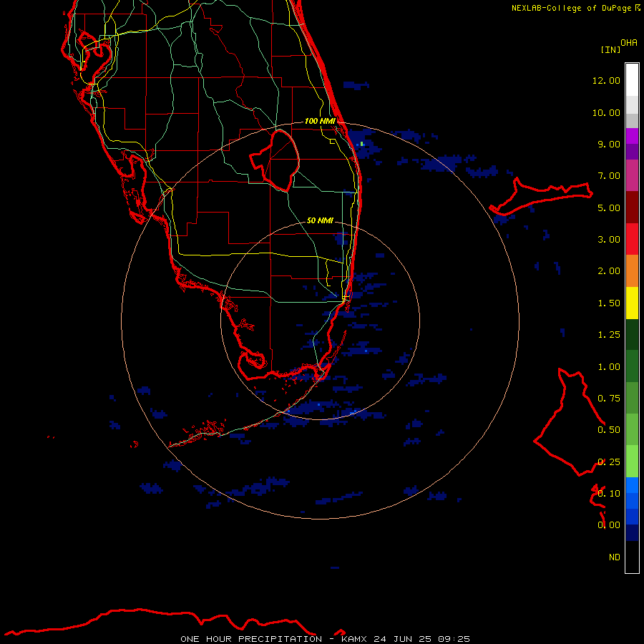The image size is (644, 644).
Task: Pick the bright red legend swatch beside 3.00
Action: [x=632, y=239]
